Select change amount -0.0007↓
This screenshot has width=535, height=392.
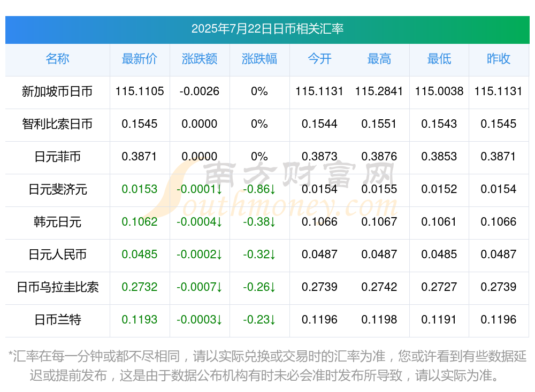(199, 287)
